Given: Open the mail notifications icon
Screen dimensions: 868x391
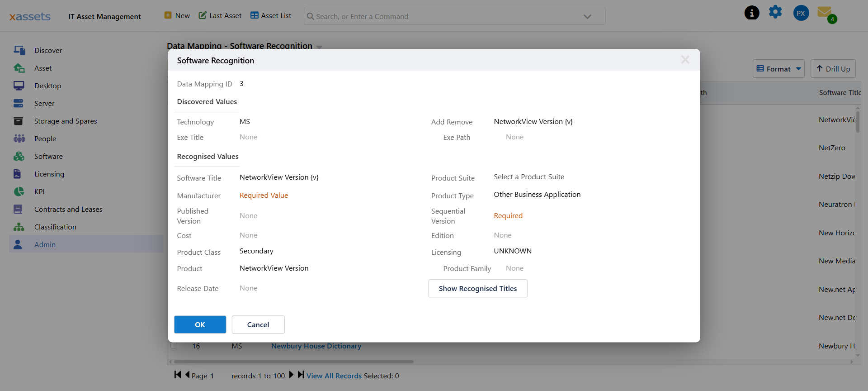Looking at the screenshot, I should [x=826, y=12].
